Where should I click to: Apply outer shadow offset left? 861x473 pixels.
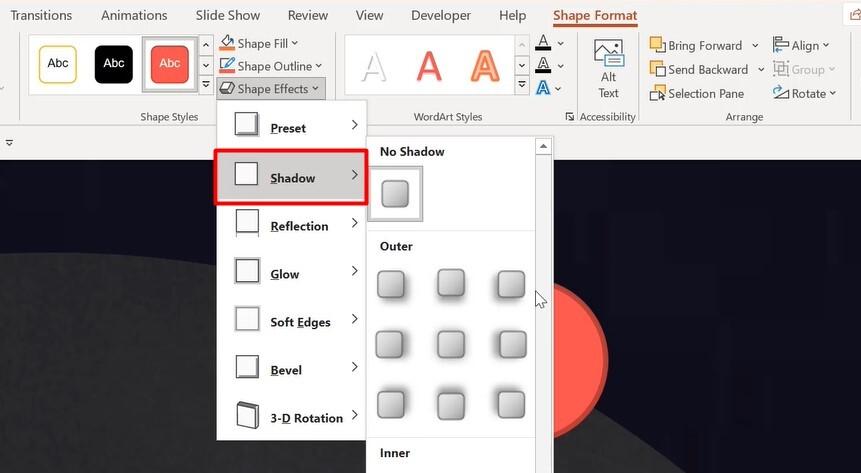[x=511, y=344]
